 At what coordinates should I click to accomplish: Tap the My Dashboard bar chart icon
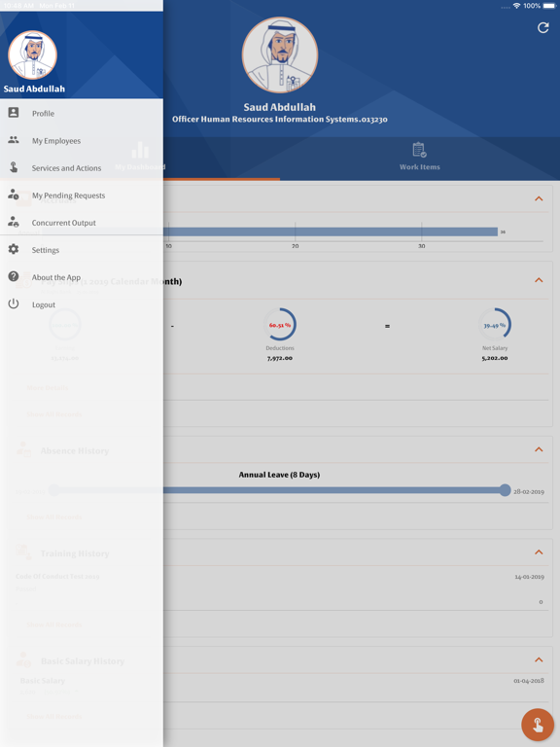140,150
